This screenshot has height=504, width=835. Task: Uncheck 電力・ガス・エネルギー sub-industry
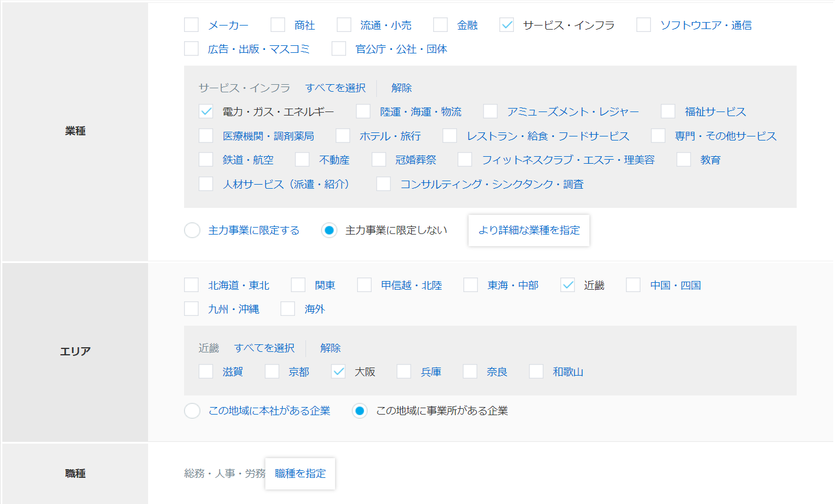pos(206,111)
